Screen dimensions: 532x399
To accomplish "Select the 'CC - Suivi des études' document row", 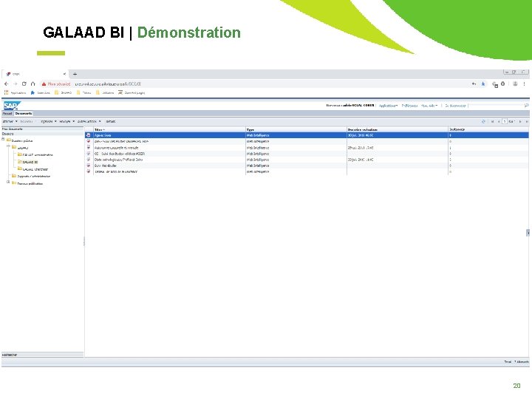I will point(307,154).
